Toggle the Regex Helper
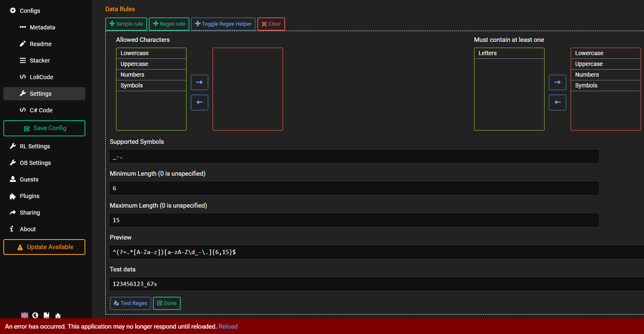Image resolution: width=644 pixels, height=334 pixels. click(x=223, y=24)
